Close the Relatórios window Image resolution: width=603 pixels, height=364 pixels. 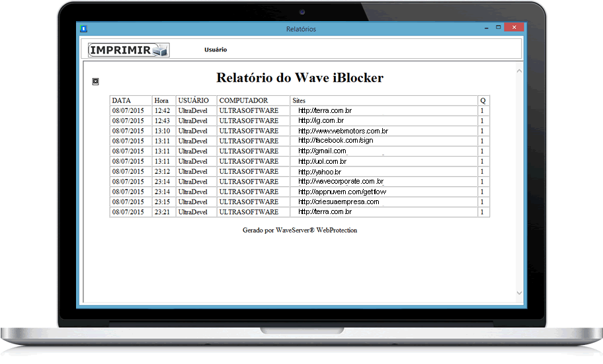[x=514, y=28]
